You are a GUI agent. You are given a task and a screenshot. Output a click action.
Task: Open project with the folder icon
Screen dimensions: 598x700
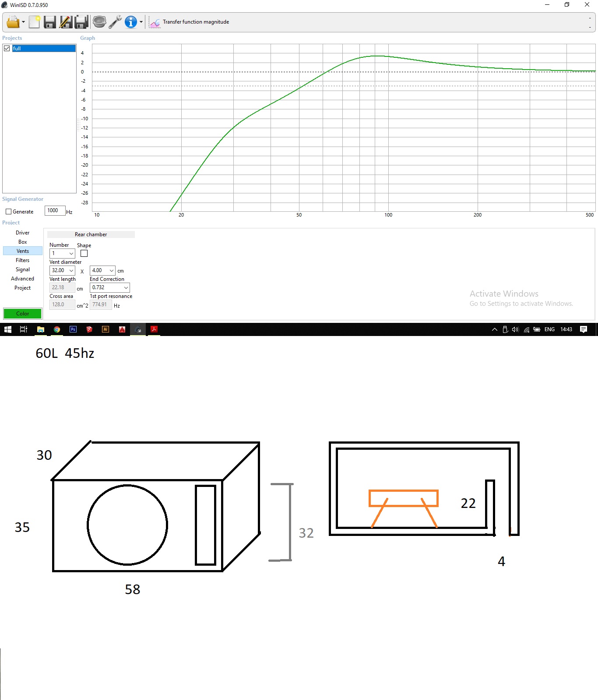pyautogui.click(x=13, y=22)
